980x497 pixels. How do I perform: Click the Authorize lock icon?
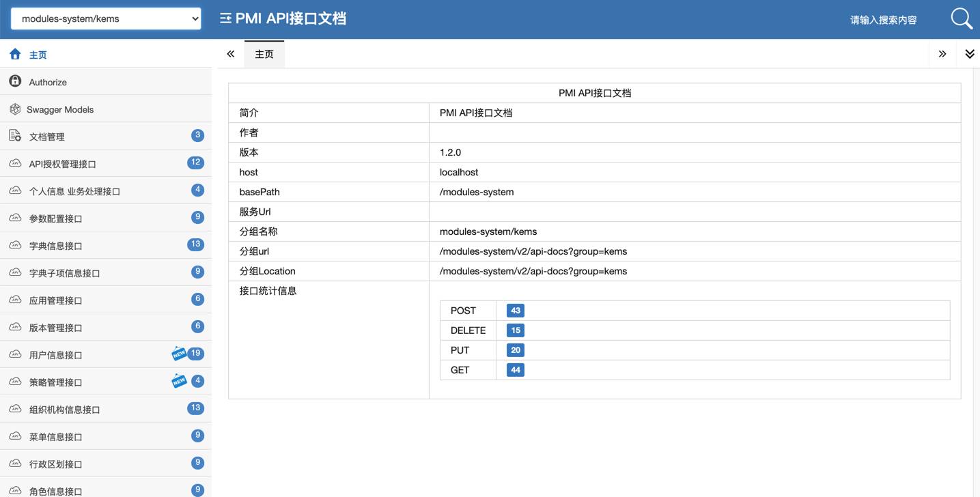(x=15, y=81)
